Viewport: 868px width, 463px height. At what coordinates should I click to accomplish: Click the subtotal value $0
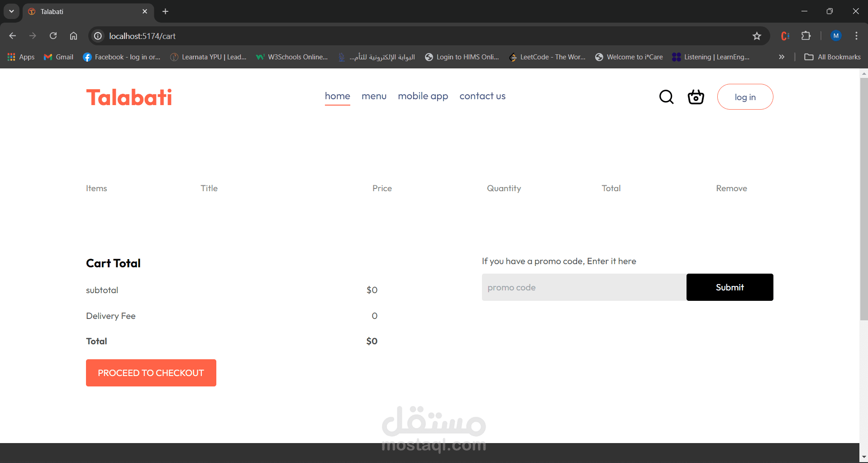click(x=372, y=290)
